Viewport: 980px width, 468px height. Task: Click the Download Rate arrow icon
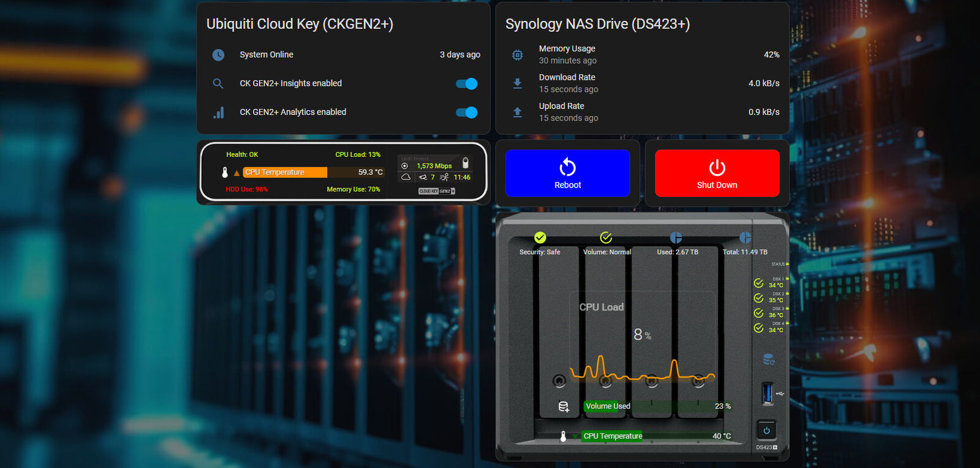point(518,83)
